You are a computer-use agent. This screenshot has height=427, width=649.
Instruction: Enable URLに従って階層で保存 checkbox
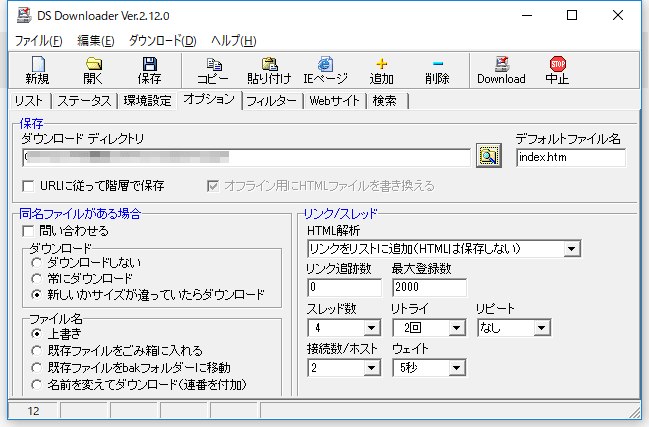click(x=28, y=186)
